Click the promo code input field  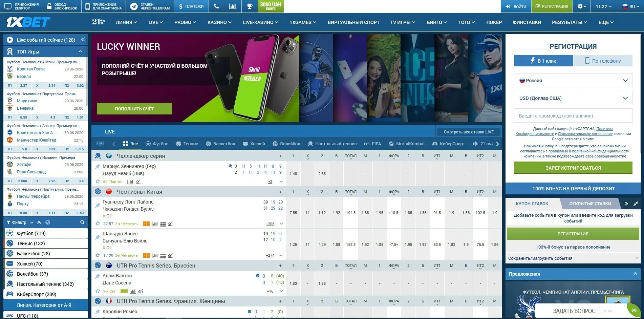573,116
